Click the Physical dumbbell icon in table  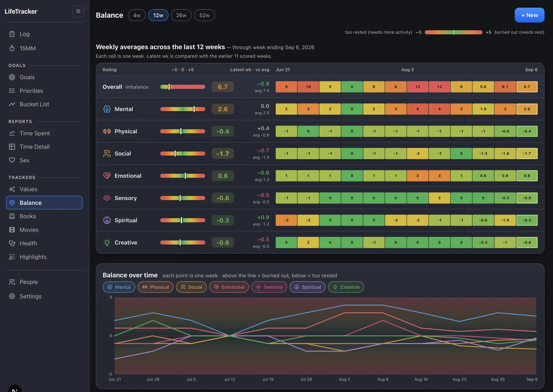[107, 131]
